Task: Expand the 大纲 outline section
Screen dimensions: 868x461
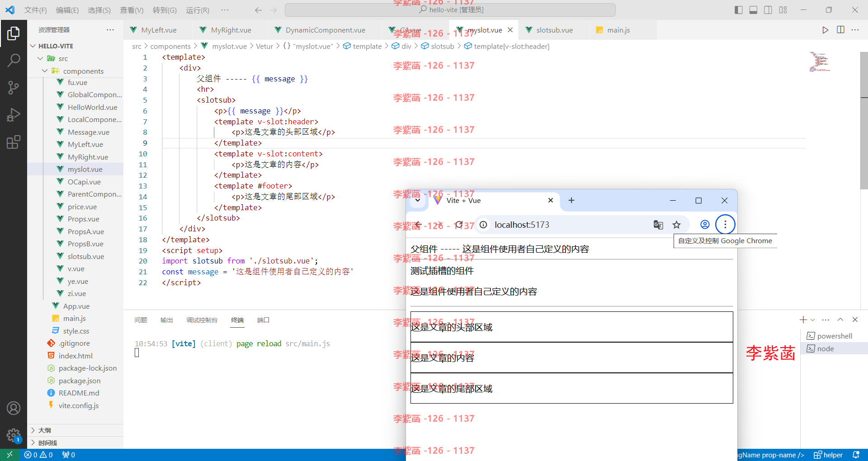Action: (75, 430)
